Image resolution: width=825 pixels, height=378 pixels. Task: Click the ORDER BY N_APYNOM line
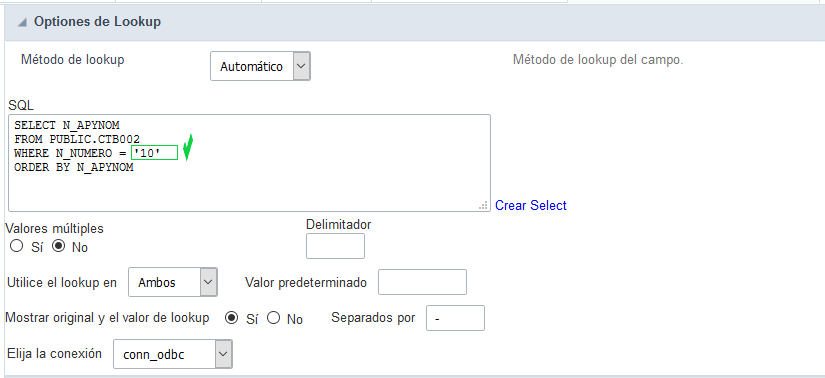point(74,168)
